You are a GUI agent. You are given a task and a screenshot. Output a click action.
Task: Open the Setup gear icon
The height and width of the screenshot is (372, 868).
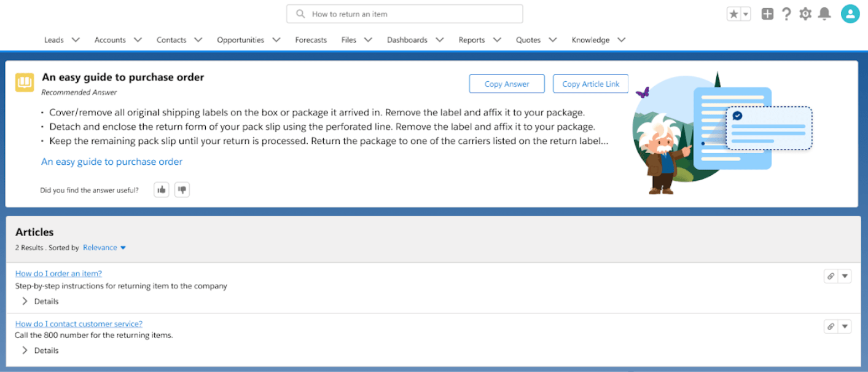tap(805, 14)
